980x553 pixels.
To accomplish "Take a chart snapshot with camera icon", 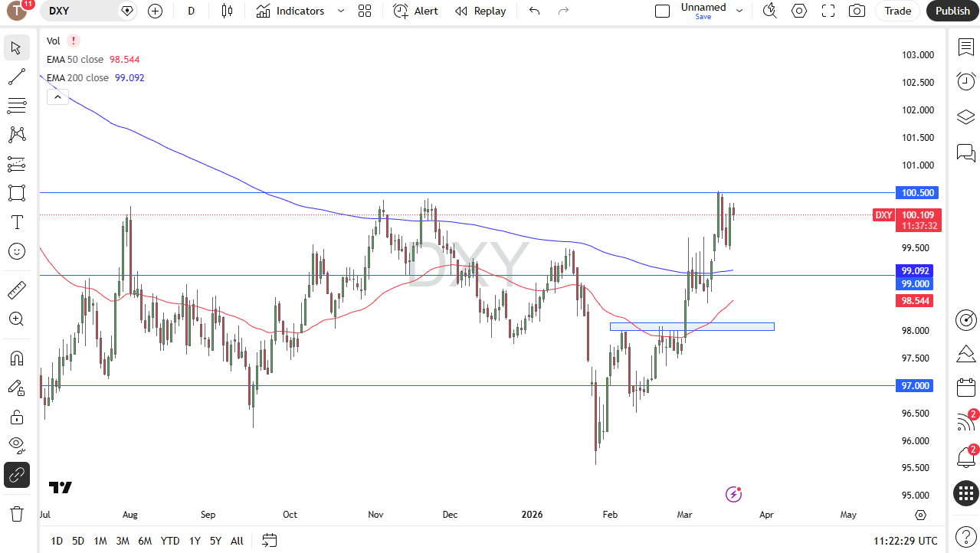I will pyautogui.click(x=857, y=11).
